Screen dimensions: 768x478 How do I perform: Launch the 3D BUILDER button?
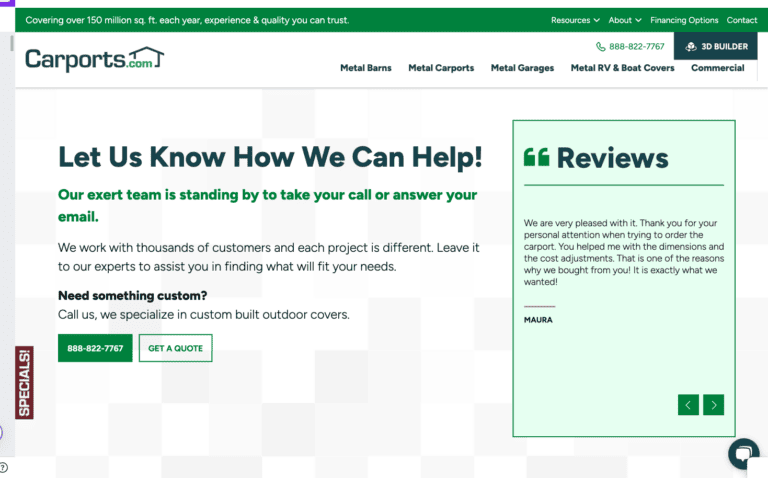(x=716, y=46)
